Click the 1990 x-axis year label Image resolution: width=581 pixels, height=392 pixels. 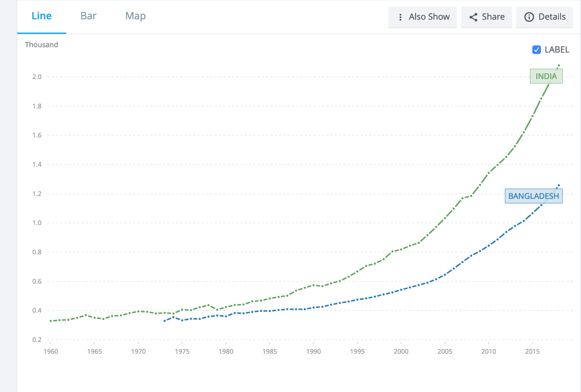[x=313, y=352]
